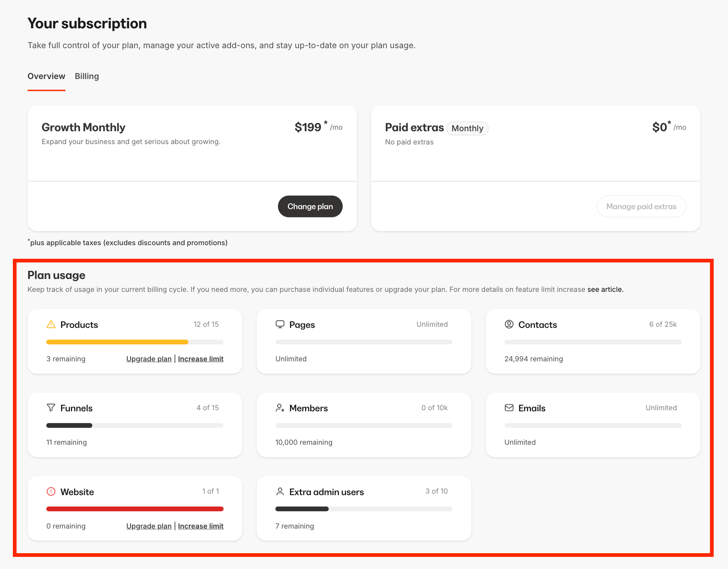
Task: Click the warning triangle icon beside Products
Action: [x=51, y=324]
